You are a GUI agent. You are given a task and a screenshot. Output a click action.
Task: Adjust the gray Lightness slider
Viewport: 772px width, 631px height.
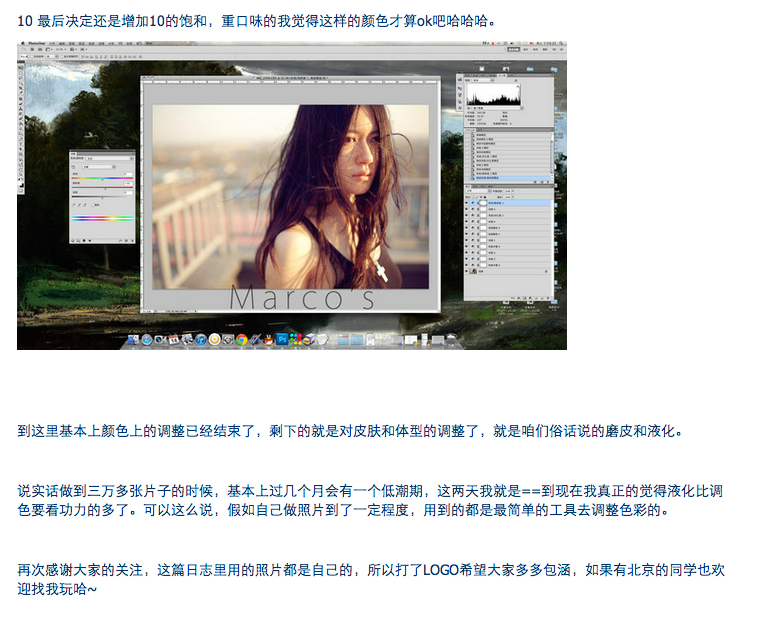pos(102,197)
